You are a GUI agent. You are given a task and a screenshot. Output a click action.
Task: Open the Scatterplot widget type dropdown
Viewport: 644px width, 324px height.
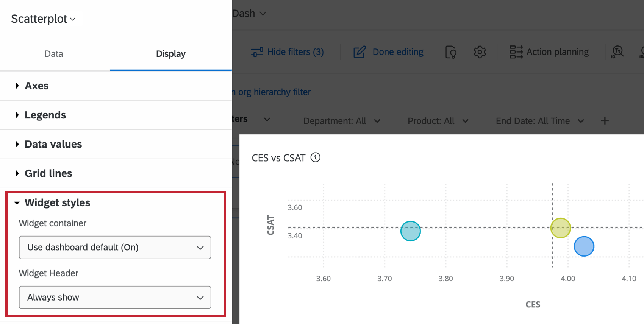43,19
